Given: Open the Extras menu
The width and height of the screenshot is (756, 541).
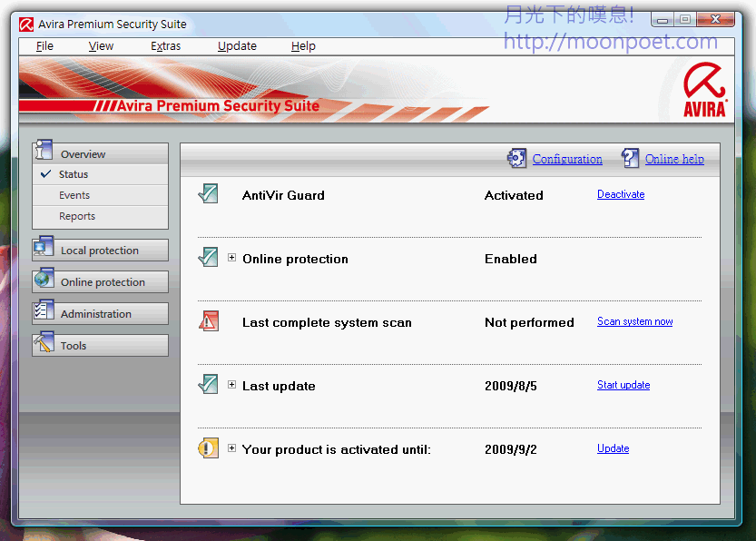Looking at the screenshot, I should pos(165,46).
